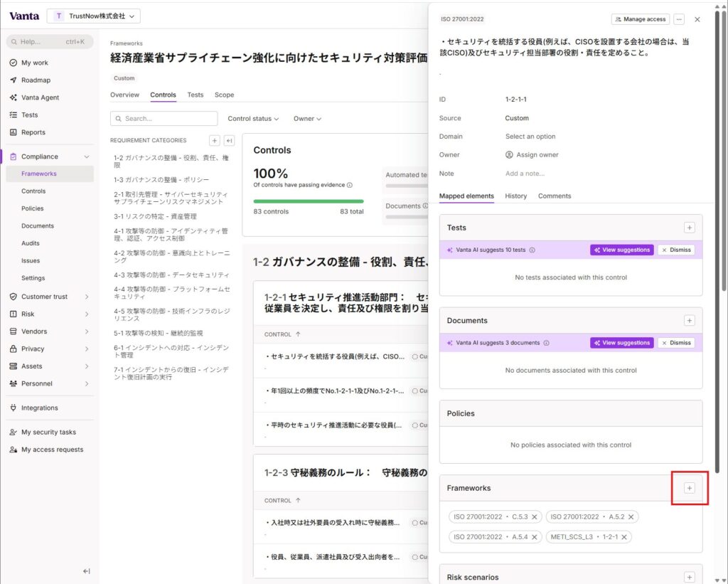Click the green controls progress bar
The height and width of the screenshot is (584, 728).
click(308, 201)
